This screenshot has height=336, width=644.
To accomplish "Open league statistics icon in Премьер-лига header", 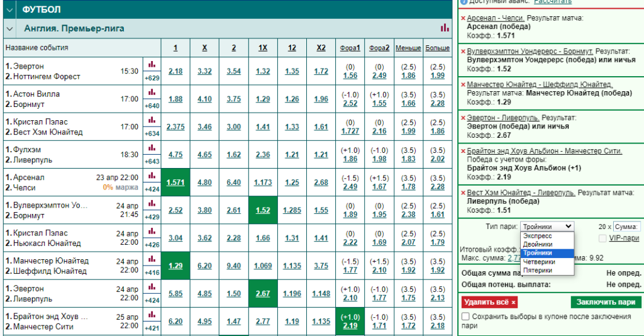I will click(445, 28).
